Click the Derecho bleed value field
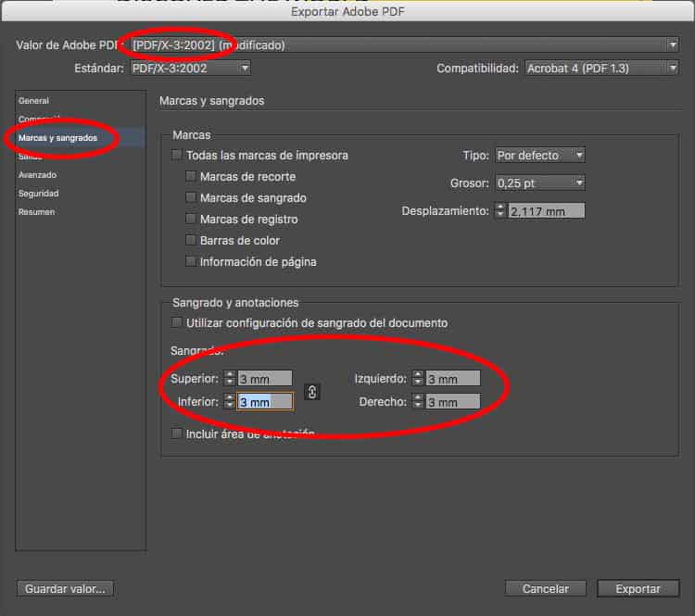Image resolution: width=695 pixels, height=616 pixels. pos(453,401)
